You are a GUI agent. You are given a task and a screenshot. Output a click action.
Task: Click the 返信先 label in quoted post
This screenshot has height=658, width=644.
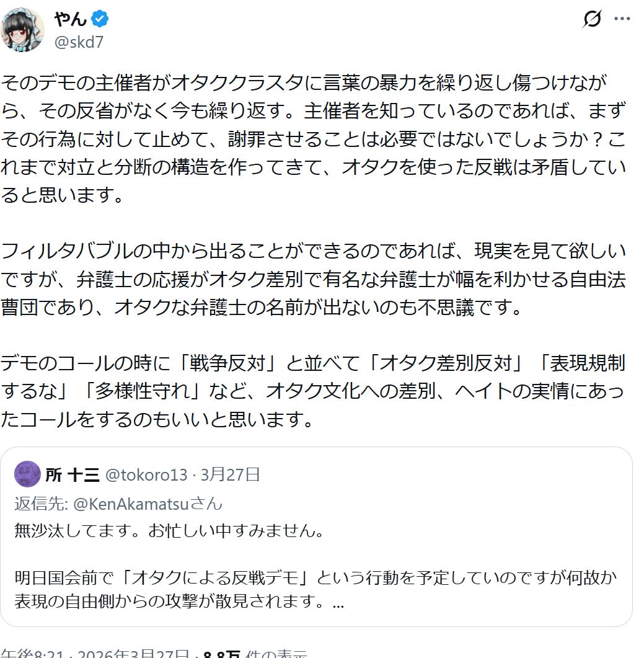[41, 504]
